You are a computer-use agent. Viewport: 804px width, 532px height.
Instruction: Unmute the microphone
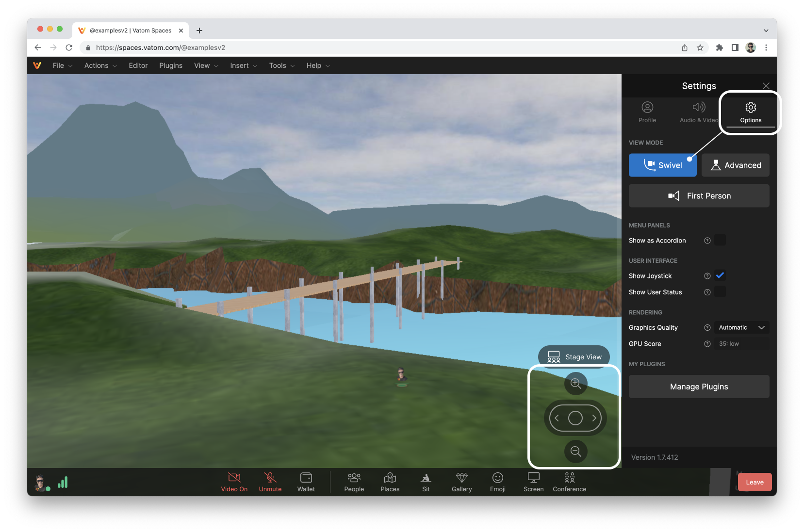coord(270,482)
